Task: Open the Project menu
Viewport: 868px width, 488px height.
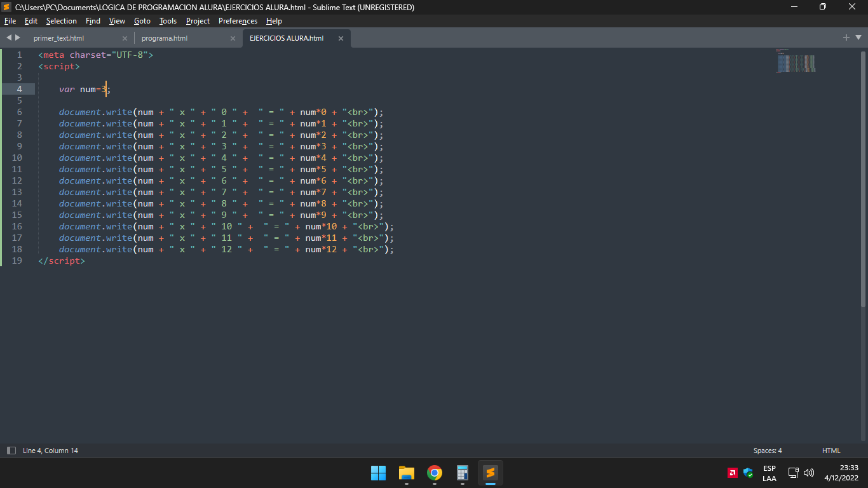Action: point(198,21)
